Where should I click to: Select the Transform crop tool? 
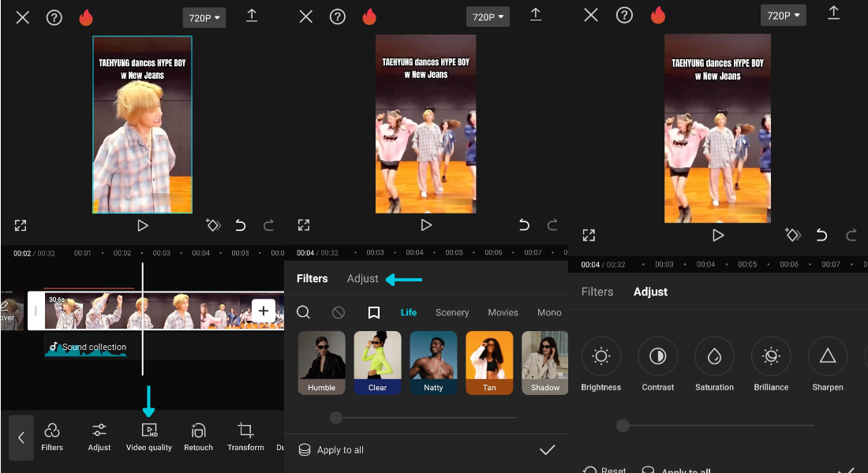pos(245,437)
